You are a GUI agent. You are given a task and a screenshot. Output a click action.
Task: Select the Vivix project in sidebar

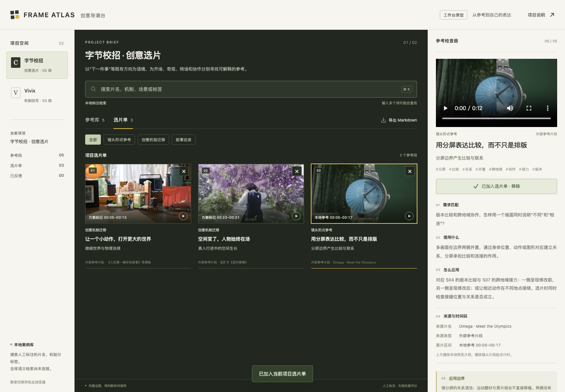pyautogui.click(x=37, y=95)
